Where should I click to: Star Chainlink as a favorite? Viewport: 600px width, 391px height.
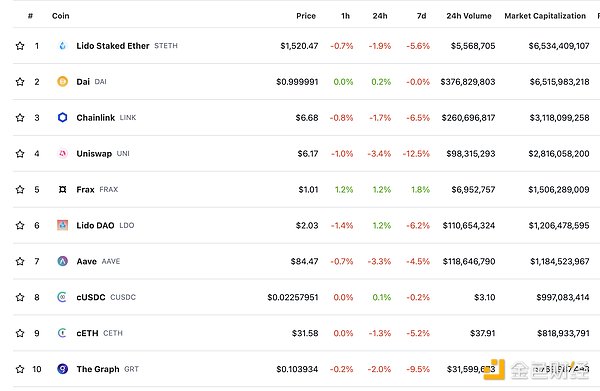click(x=20, y=117)
